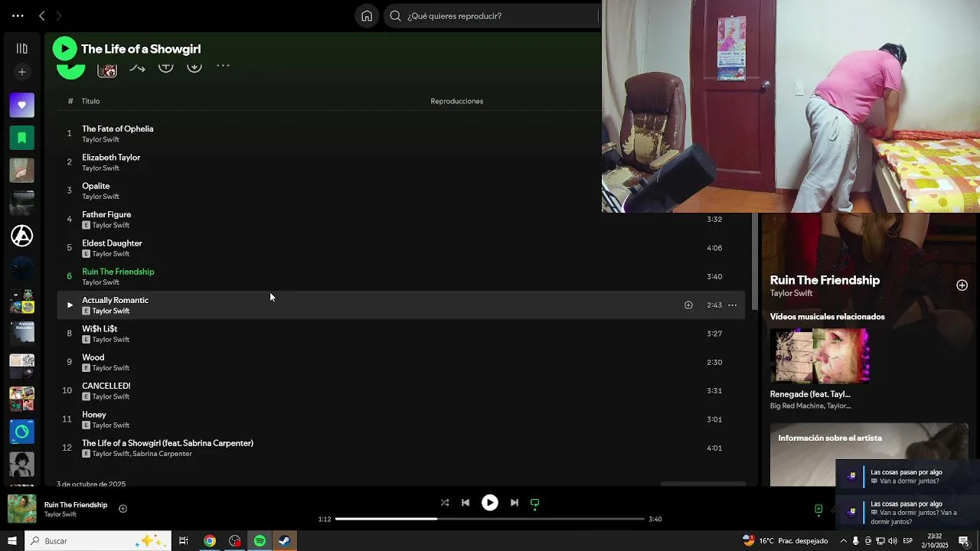The width and height of the screenshot is (980, 551).
Task: Open Steam from the taskbar
Action: pyautogui.click(x=284, y=541)
